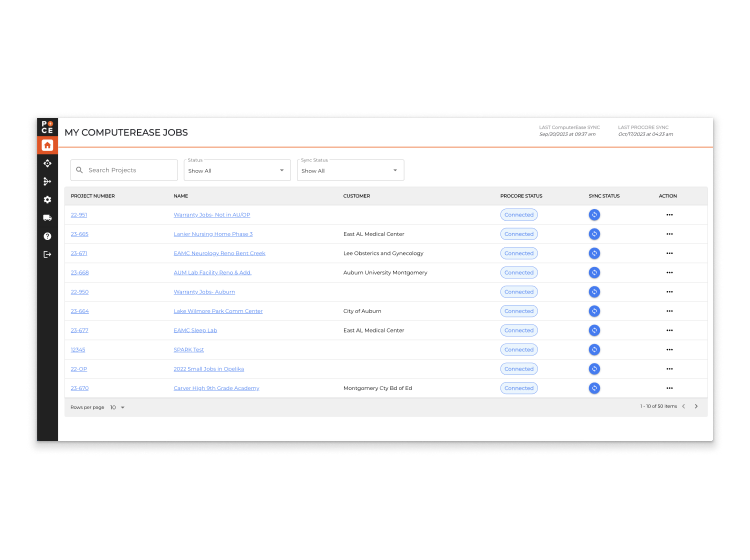This screenshot has width=750, height=560.
Task: Click the PROJECT NUMBER column header
Action: (93, 196)
